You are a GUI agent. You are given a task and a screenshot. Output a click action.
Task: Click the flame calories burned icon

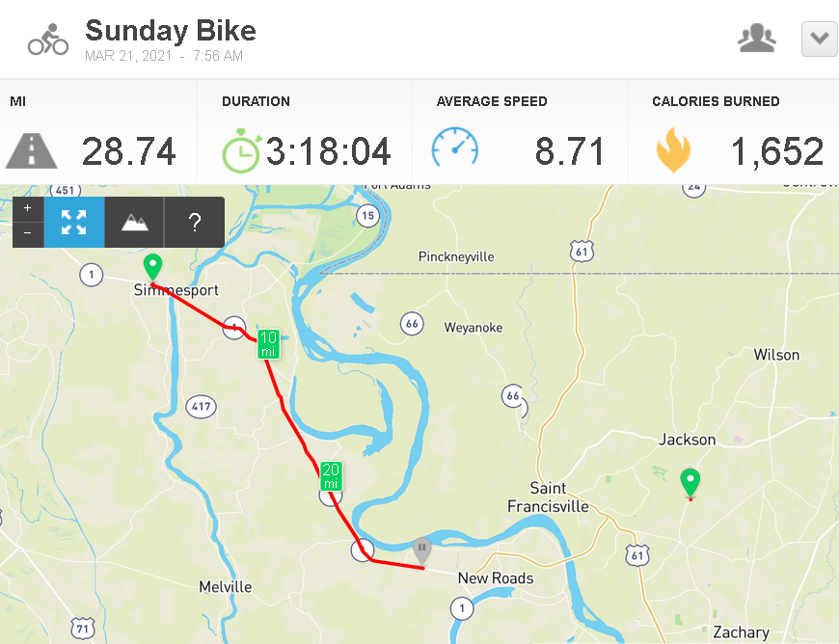click(x=673, y=150)
